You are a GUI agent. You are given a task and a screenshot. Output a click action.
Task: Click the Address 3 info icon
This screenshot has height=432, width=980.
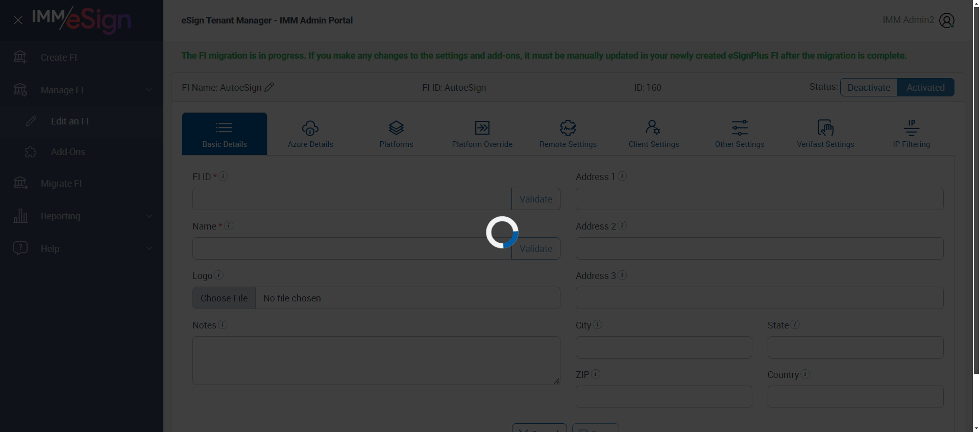point(622,275)
